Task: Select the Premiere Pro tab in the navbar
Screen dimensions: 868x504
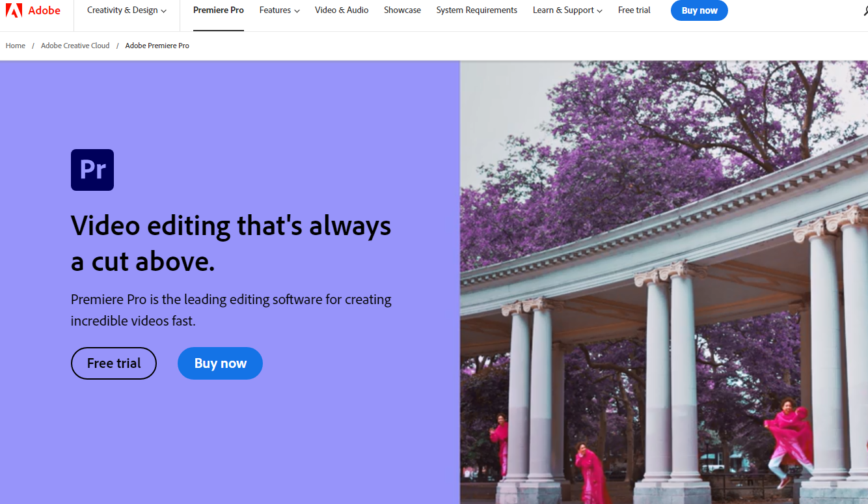Action: (x=219, y=10)
